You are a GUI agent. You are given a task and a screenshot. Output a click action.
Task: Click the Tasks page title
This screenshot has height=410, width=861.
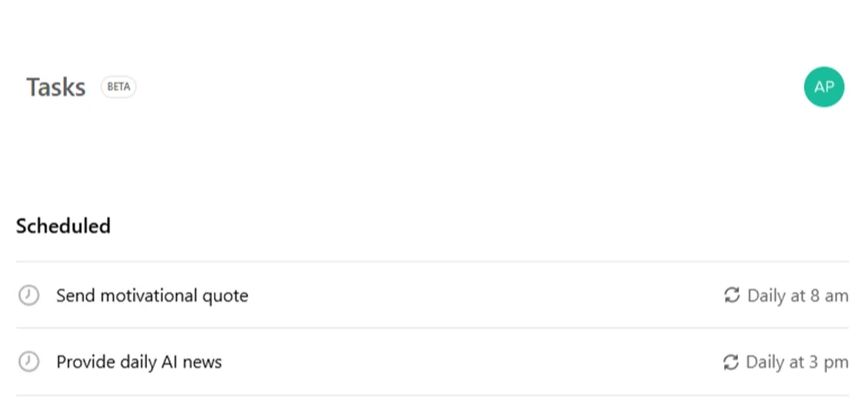coord(56,87)
